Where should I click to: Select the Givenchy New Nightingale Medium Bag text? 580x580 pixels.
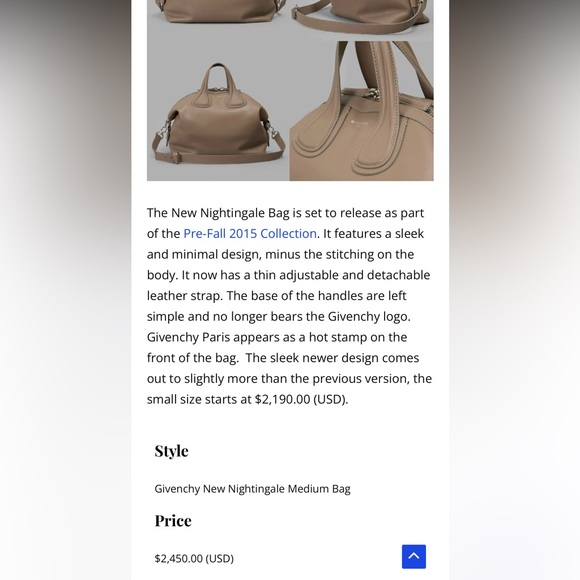[x=252, y=489]
